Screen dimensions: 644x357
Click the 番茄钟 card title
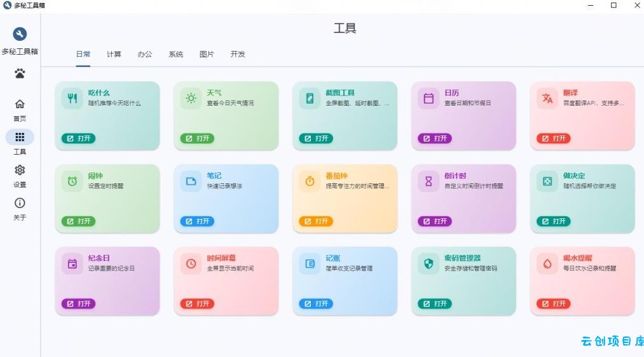click(x=336, y=176)
